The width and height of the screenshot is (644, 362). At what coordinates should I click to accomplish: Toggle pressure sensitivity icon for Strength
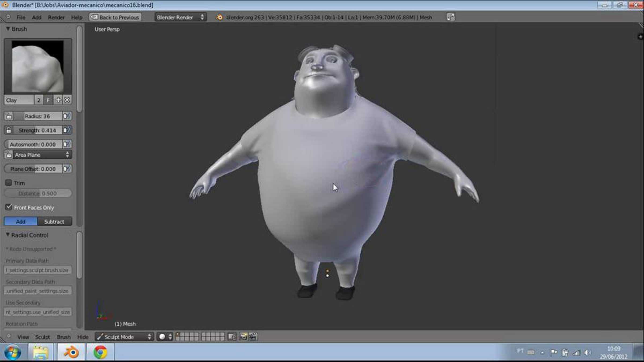[x=67, y=130]
